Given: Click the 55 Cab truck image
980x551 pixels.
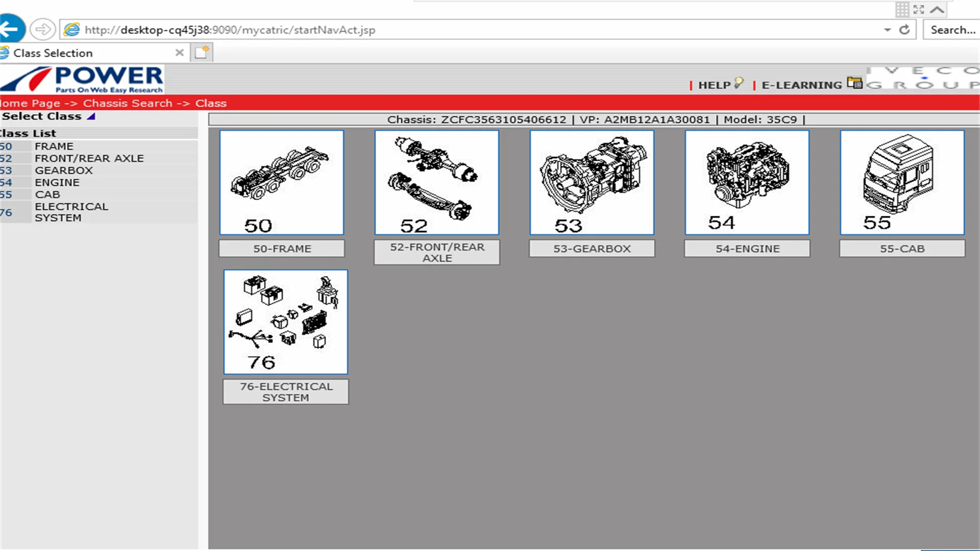Looking at the screenshot, I should pos(902,182).
